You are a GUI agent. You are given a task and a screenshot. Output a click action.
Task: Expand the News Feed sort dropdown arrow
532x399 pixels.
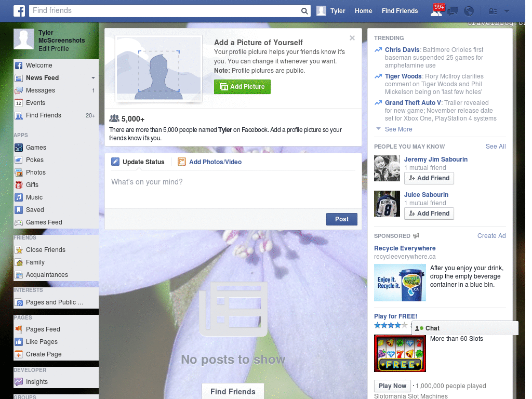pyautogui.click(x=93, y=78)
